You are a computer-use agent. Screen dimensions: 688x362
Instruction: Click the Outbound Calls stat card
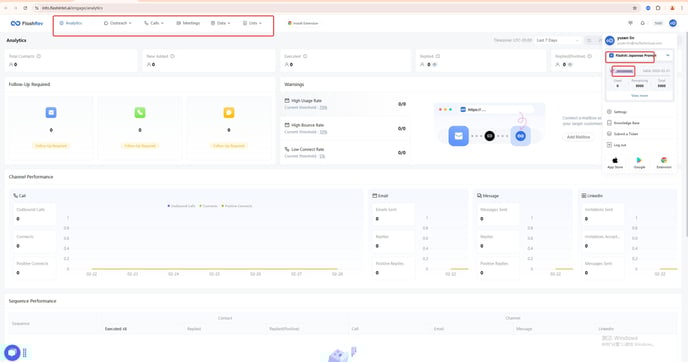point(35,215)
